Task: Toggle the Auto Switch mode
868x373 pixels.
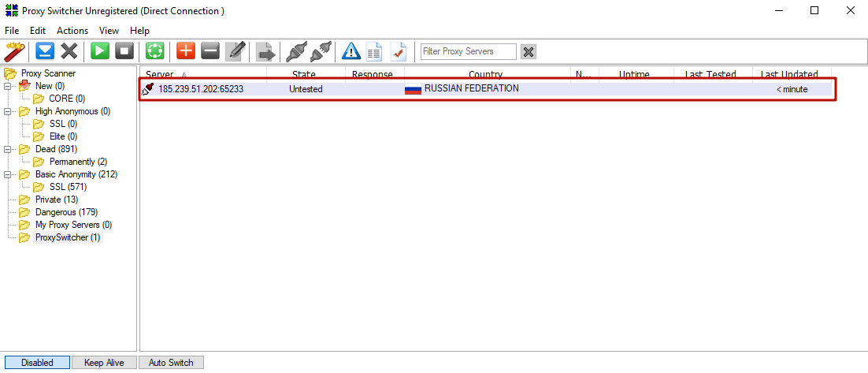Action: tap(171, 363)
